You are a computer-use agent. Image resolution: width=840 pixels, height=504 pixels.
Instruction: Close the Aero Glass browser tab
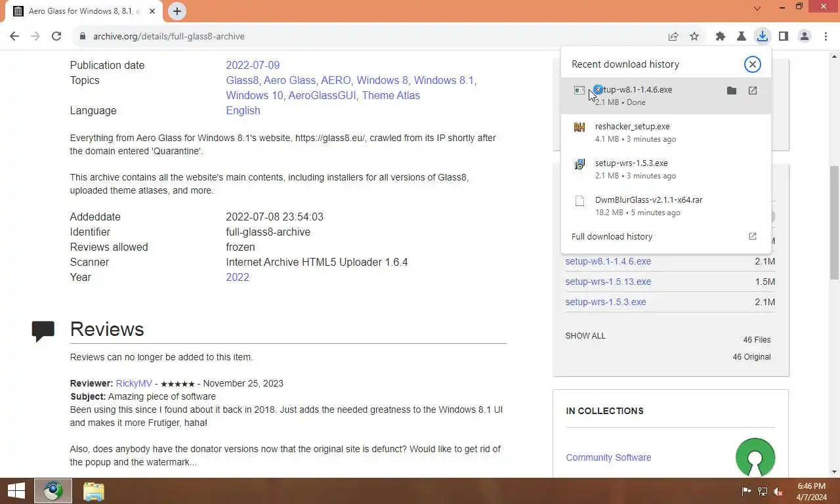point(152,11)
